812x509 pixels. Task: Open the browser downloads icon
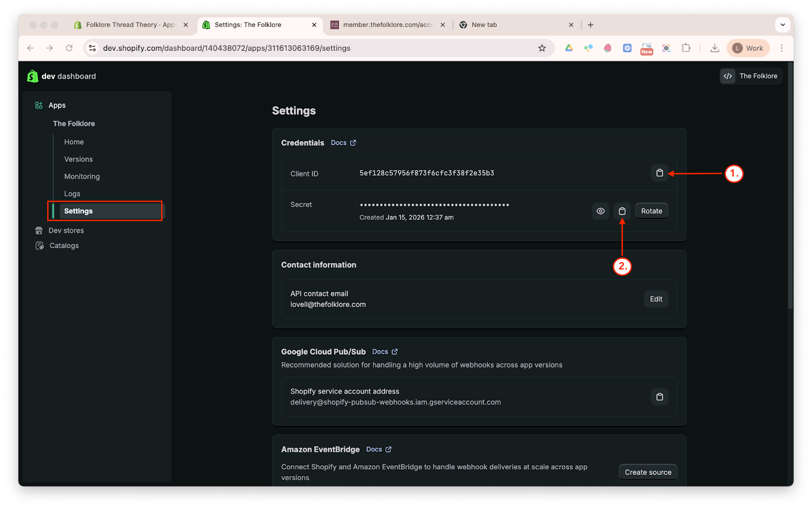715,48
